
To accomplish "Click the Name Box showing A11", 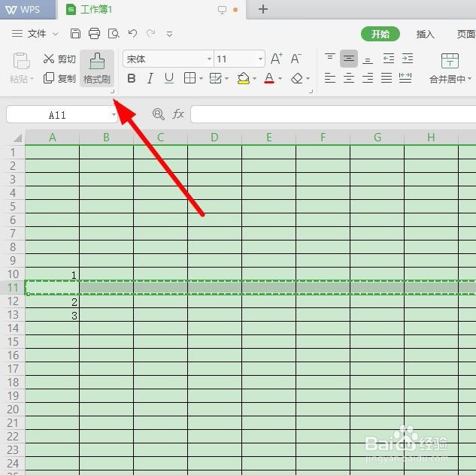I will 58,115.
